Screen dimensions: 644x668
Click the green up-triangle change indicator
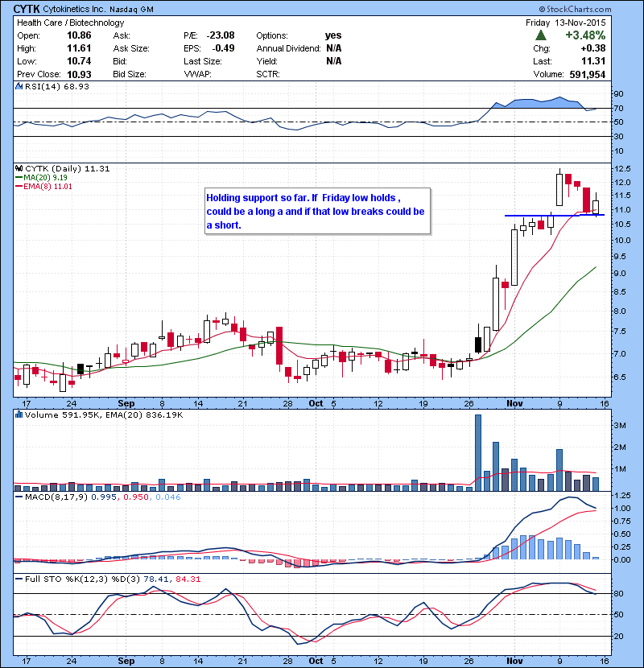click(541, 35)
